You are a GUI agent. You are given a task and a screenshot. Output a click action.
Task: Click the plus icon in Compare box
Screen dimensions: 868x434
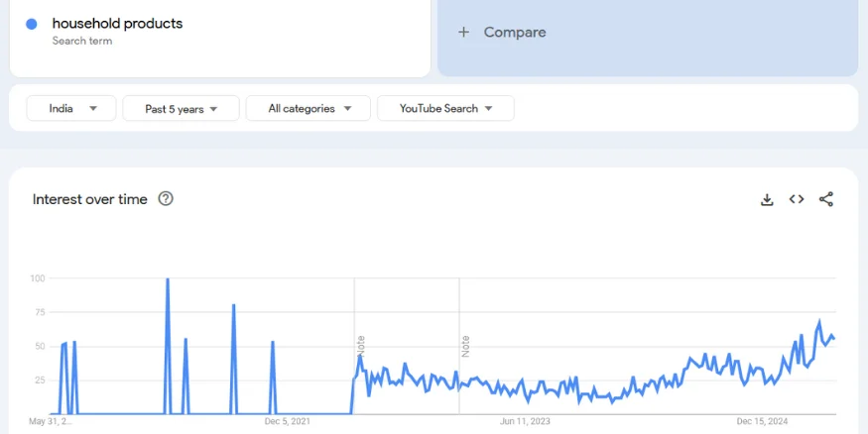pos(463,33)
